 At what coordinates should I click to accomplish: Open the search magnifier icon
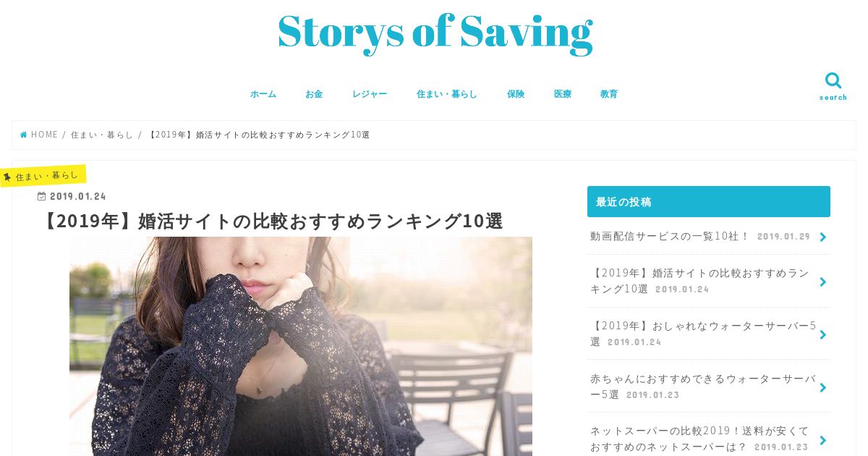833,80
